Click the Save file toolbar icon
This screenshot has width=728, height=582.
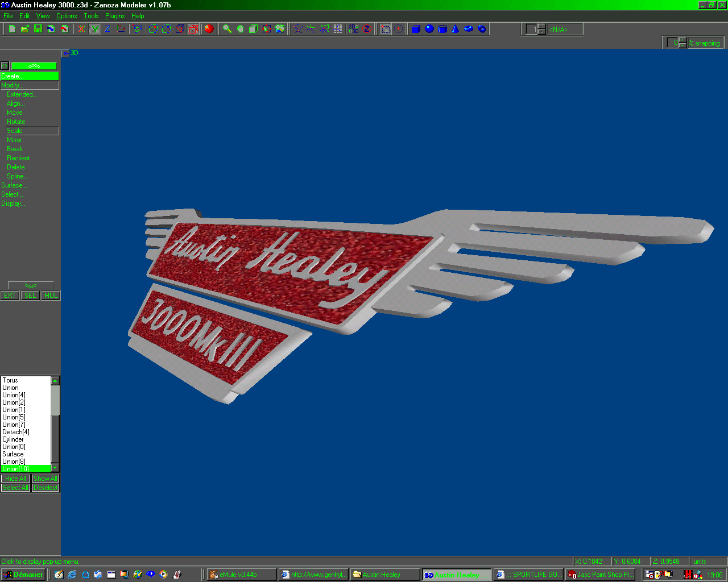click(x=38, y=29)
